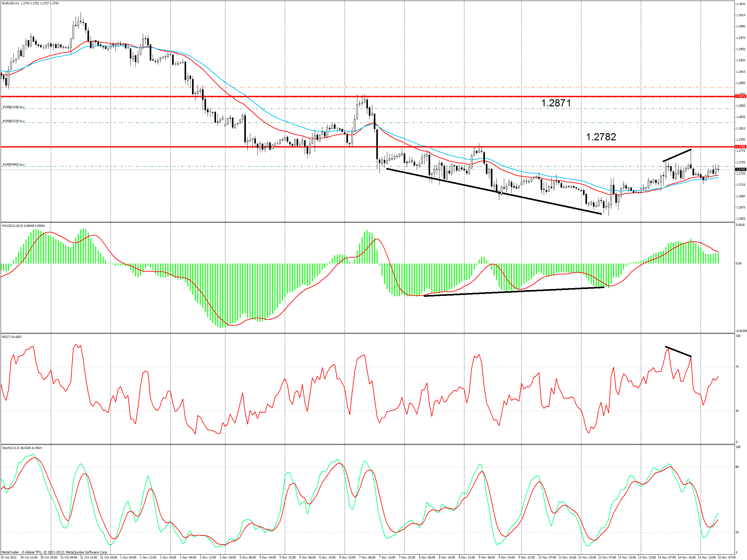
Task: Click the 15 Nov 07:00 time axis label
Action: pos(726,557)
